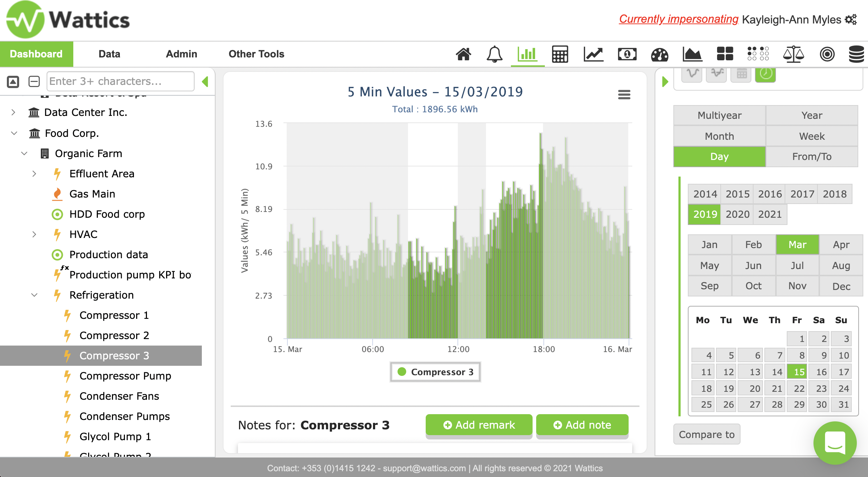Open the database stack icon
This screenshot has width=868, height=477.
[856, 55]
